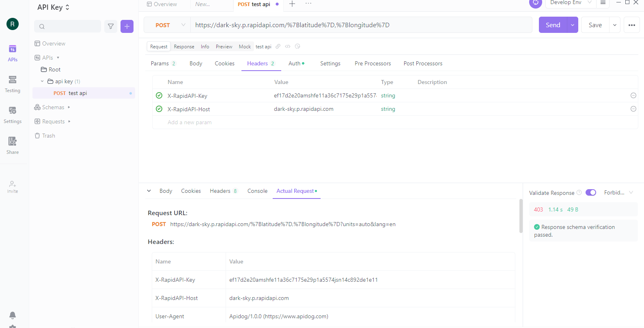Open the Pre Processors tab
The image size is (644, 328).
pos(373,63)
